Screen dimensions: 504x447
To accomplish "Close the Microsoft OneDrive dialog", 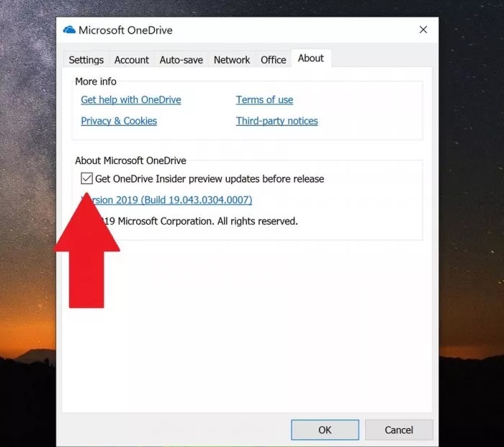I will click(x=423, y=30).
